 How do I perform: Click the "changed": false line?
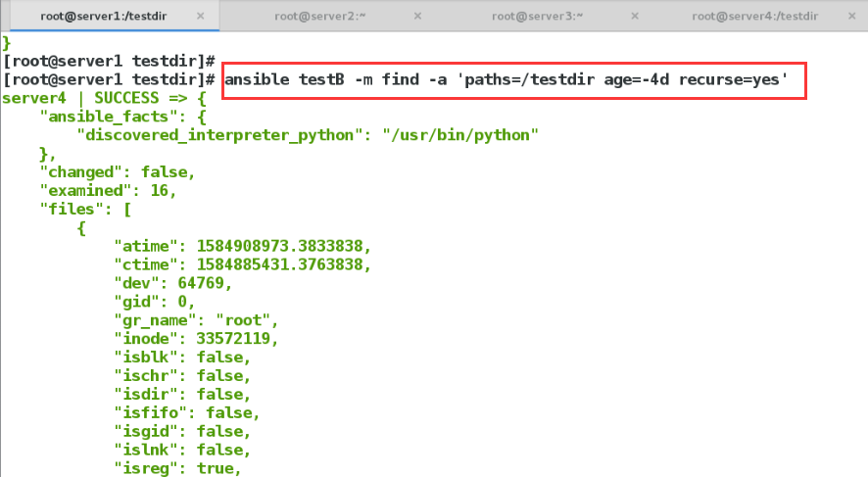[118, 172]
